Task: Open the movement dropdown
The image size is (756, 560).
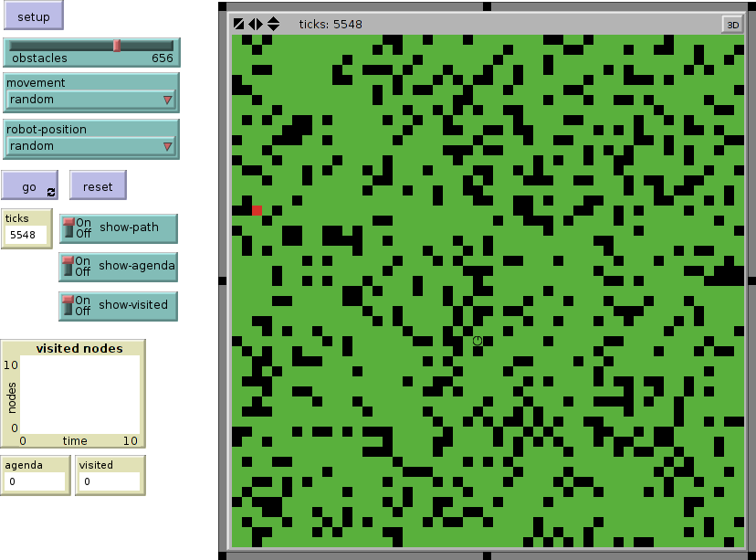Action: coord(91,100)
